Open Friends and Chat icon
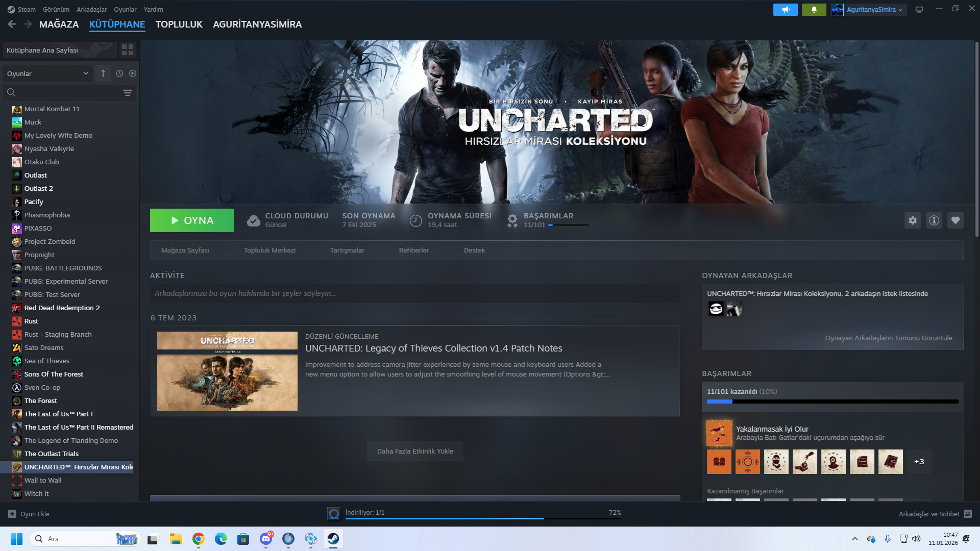Screen dimensions: 980x551 (x=968, y=514)
